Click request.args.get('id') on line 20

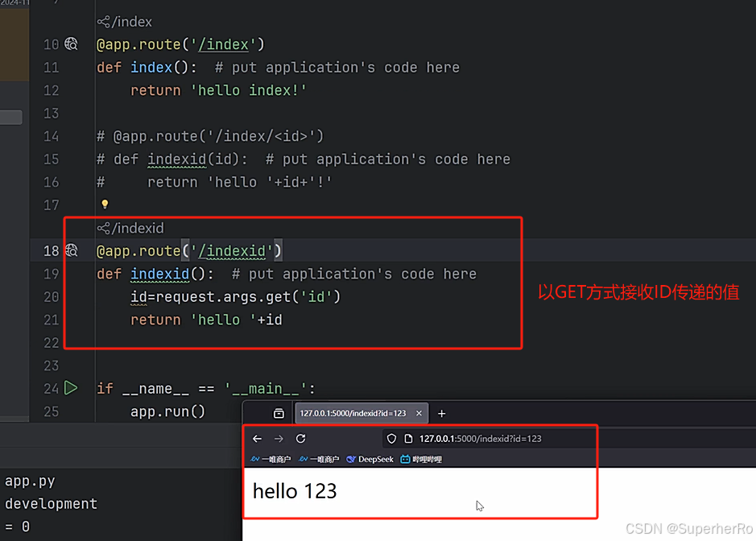248,296
